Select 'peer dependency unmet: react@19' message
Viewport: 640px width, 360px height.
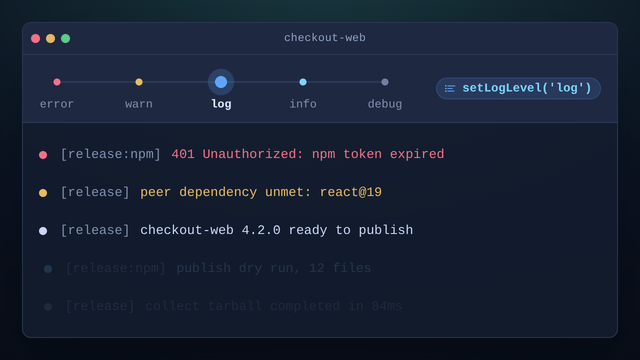[x=261, y=192]
